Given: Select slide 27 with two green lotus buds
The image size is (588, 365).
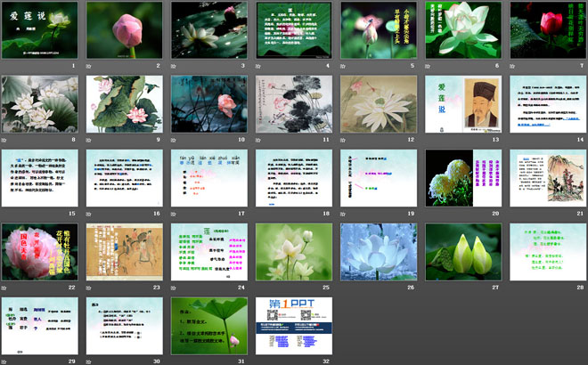Looking at the screenshot, I should 464,252.
